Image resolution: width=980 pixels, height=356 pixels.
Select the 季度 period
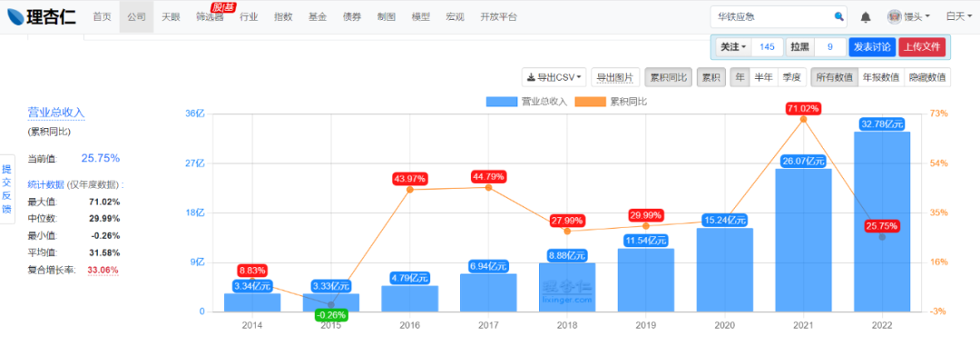[792, 77]
